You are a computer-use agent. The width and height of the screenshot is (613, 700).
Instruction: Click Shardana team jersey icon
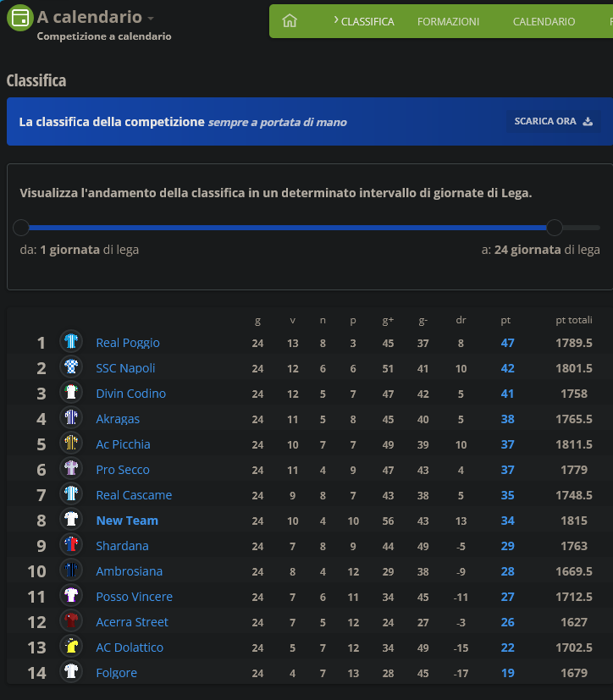click(71, 545)
